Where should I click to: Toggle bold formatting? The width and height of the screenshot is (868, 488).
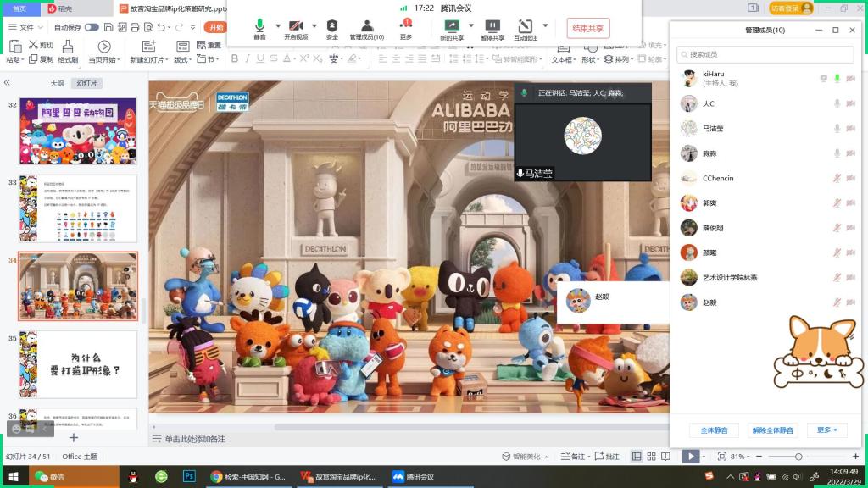(x=235, y=58)
